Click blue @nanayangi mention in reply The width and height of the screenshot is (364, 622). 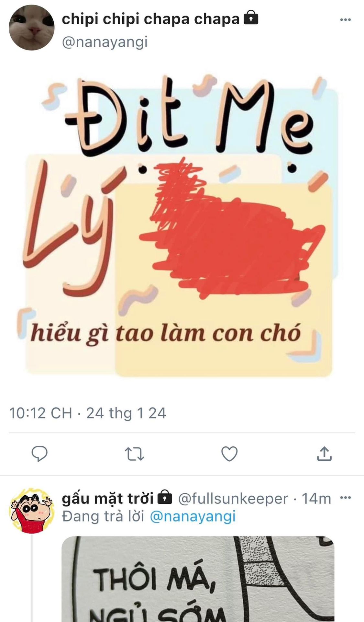tap(193, 516)
